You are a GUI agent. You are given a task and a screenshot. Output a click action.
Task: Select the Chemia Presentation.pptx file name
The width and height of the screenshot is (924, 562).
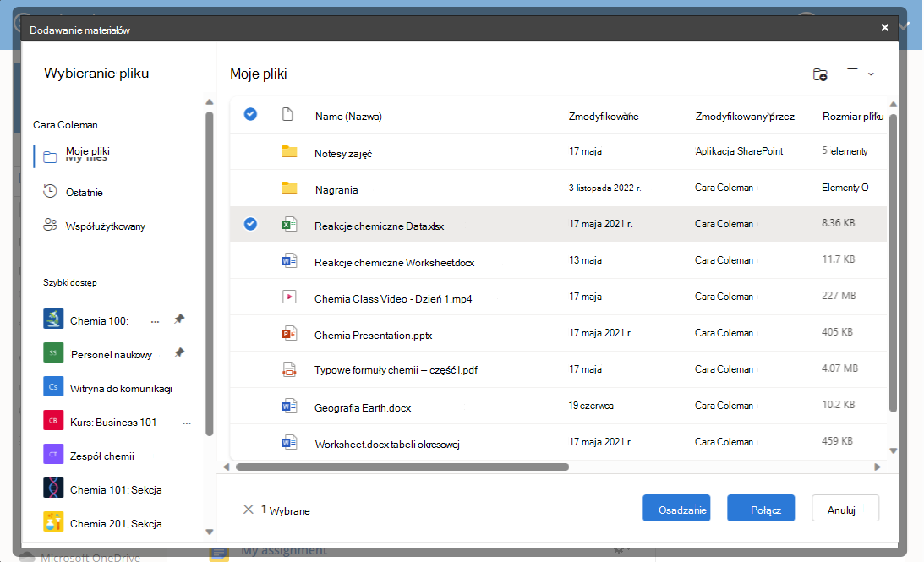pos(373,336)
